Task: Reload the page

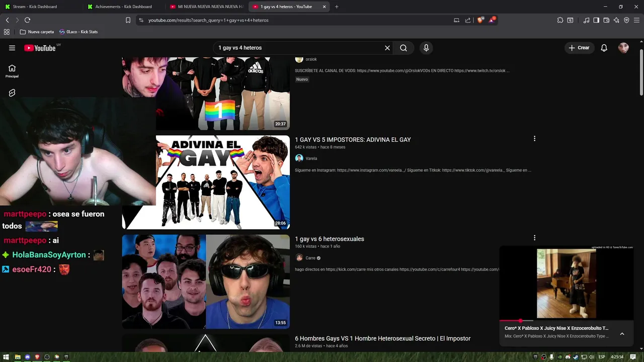Action: [x=27, y=20]
